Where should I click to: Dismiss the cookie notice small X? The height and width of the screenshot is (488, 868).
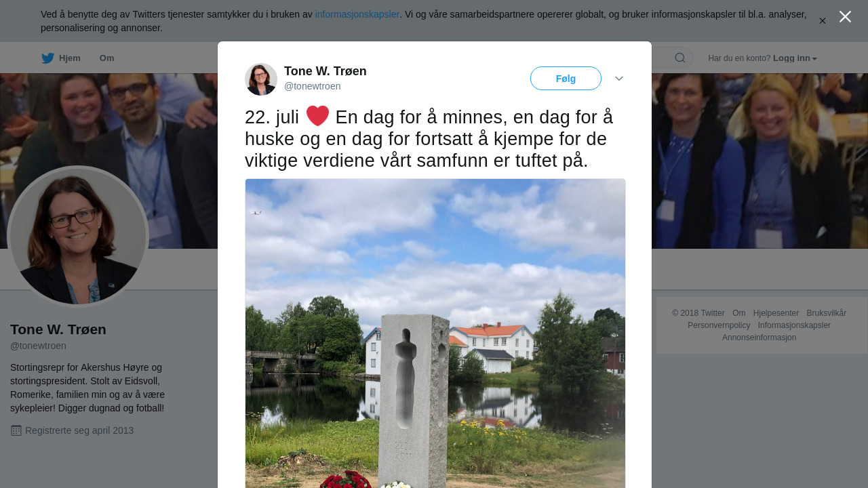point(822,21)
